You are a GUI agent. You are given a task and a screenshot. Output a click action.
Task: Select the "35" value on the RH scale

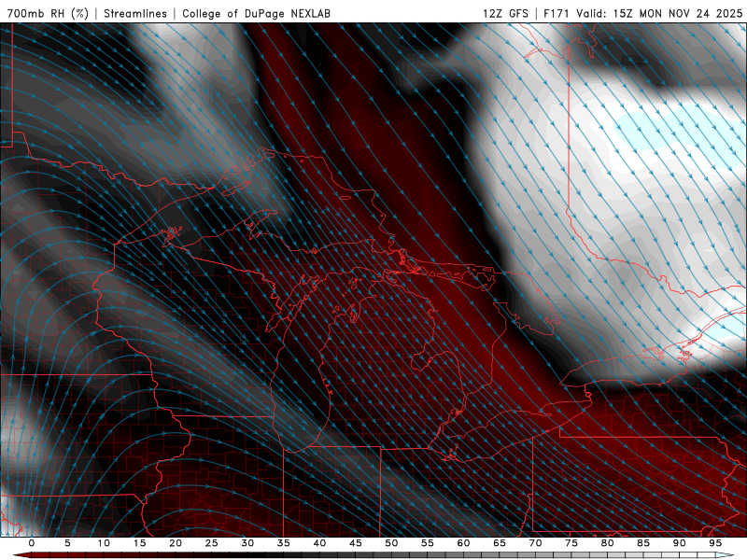click(284, 543)
